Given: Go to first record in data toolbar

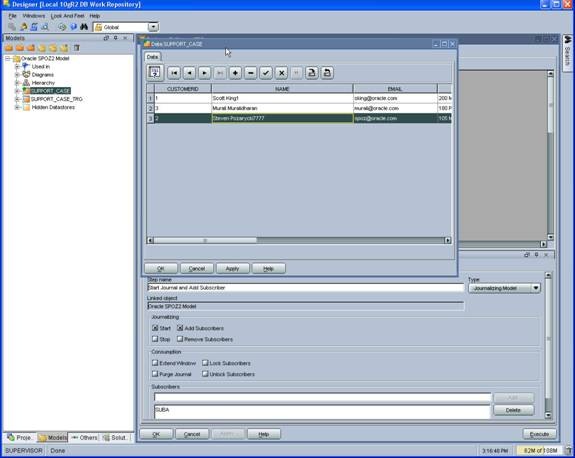Looking at the screenshot, I should (x=174, y=73).
